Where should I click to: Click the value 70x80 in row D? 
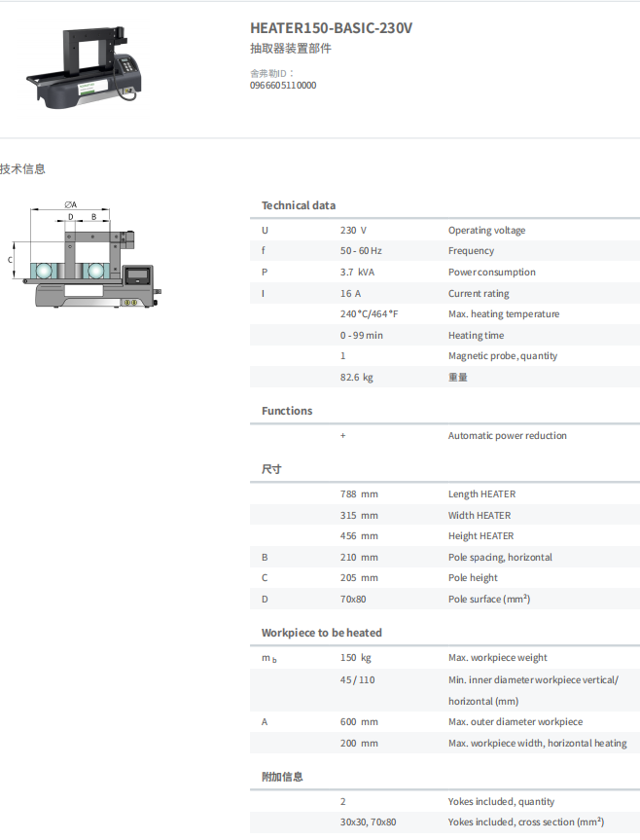click(x=353, y=599)
